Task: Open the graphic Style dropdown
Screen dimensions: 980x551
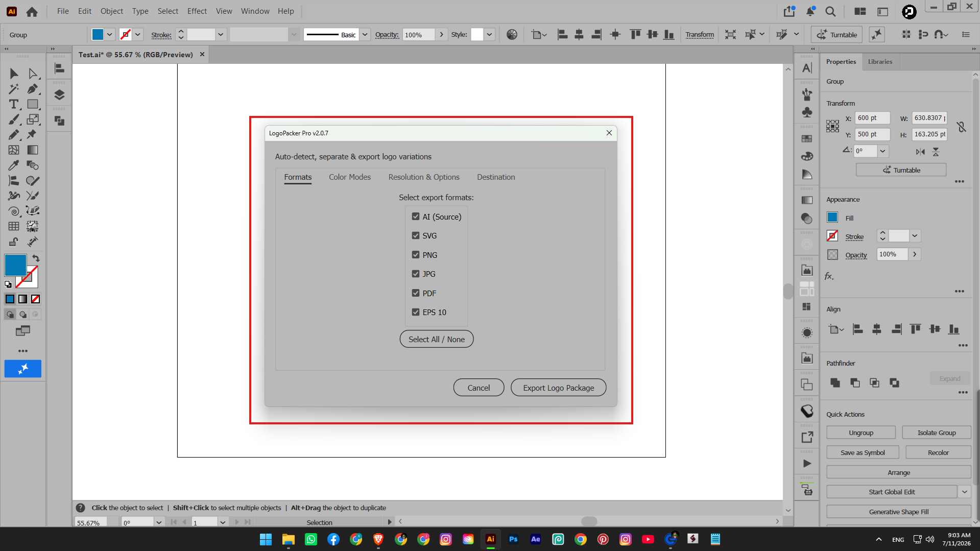Action: click(489, 34)
